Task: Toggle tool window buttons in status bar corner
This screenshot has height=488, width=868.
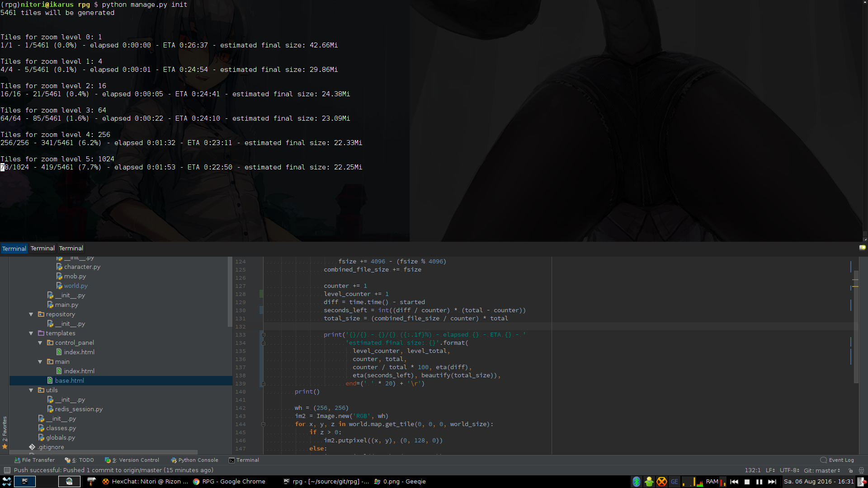Action: 7,470
